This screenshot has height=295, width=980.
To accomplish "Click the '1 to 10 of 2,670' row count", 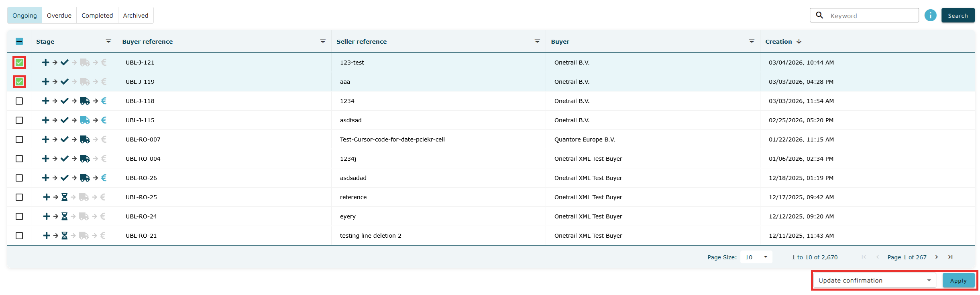I will pyautogui.click(x=815, y=257).
